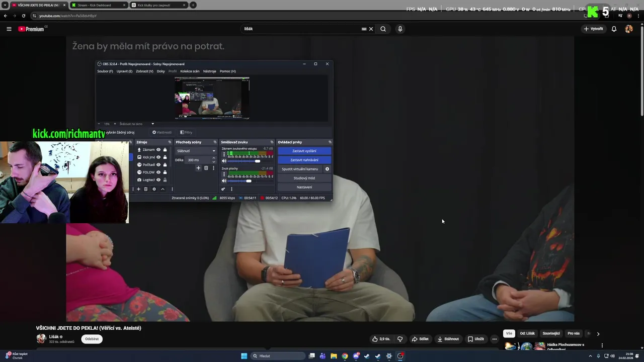The image size is (644, 362).
Task: Open the OBS Nástroje menu
Action: coord(209,71)
